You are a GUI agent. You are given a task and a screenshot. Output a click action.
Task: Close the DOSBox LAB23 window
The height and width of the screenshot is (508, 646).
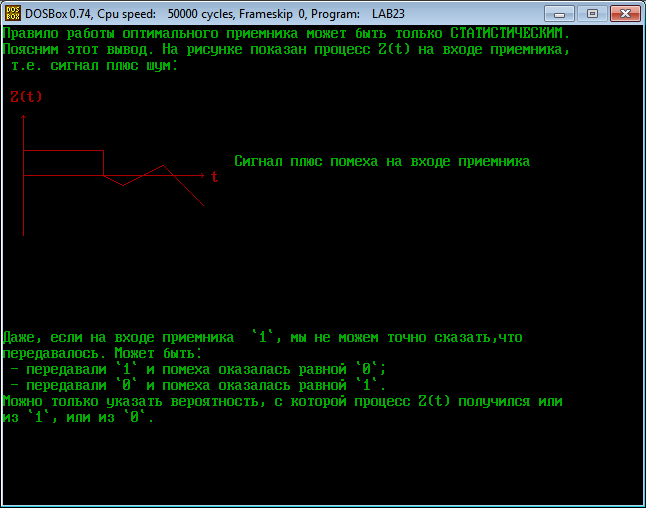(625, 14)
